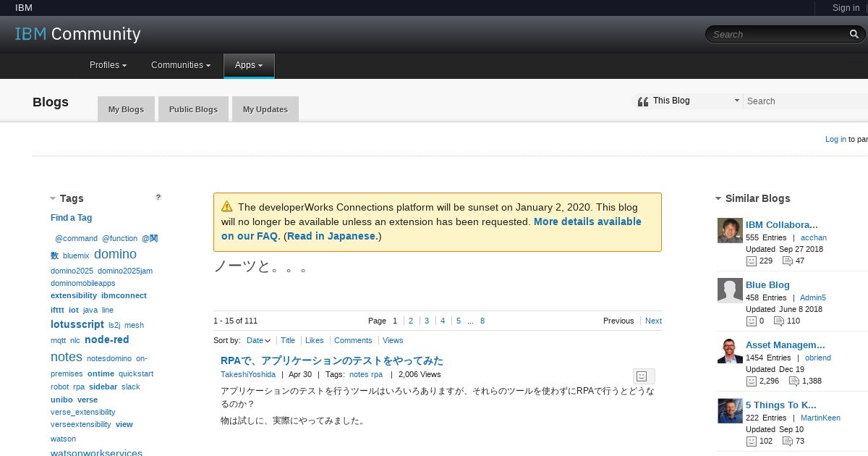Screen dimensions: 868x456
Task: Click the comments icon showing 73
Action: 786,441
